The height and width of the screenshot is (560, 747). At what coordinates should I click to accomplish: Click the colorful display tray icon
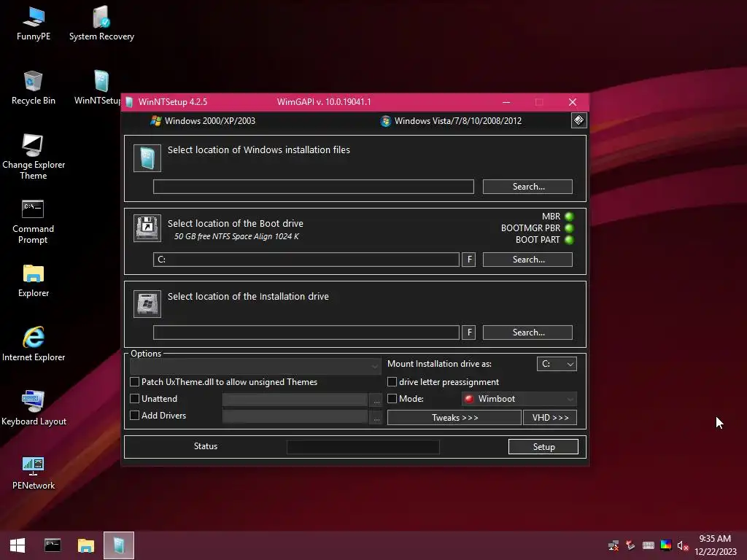[x=666, y=545]
